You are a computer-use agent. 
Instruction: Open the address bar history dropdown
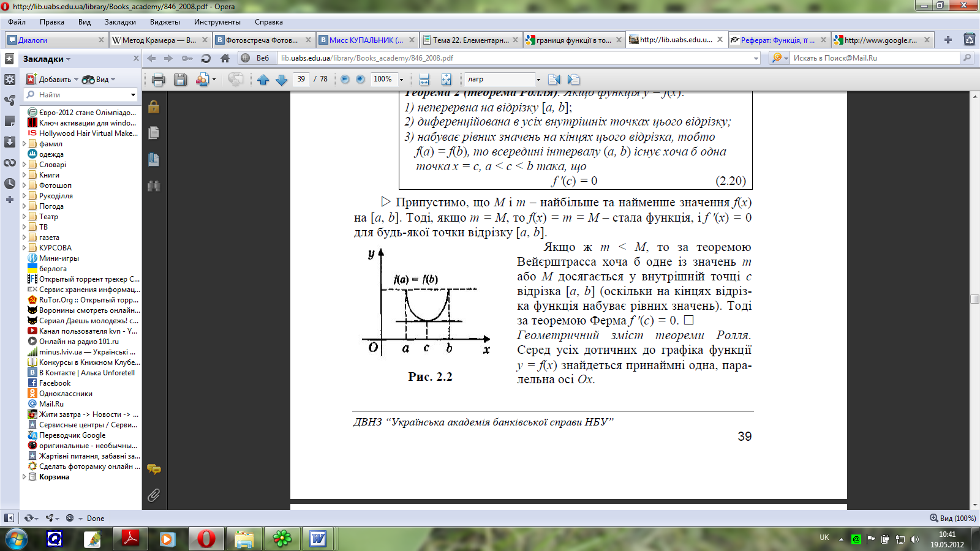pos(756,58)
